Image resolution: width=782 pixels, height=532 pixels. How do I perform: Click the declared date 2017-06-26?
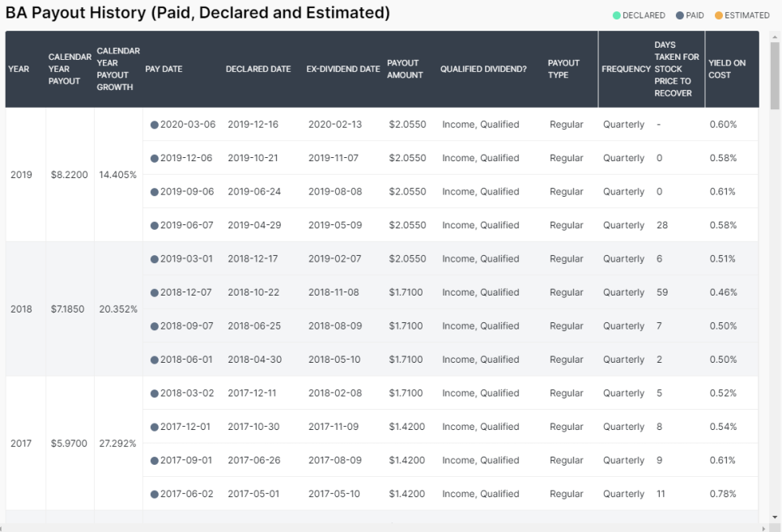pos(254,460)
